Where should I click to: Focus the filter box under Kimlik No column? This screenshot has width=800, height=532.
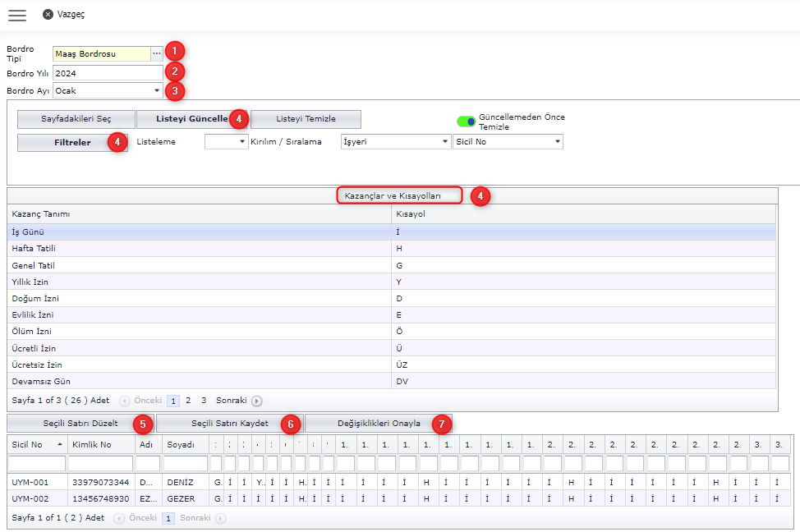pos(101,463)
